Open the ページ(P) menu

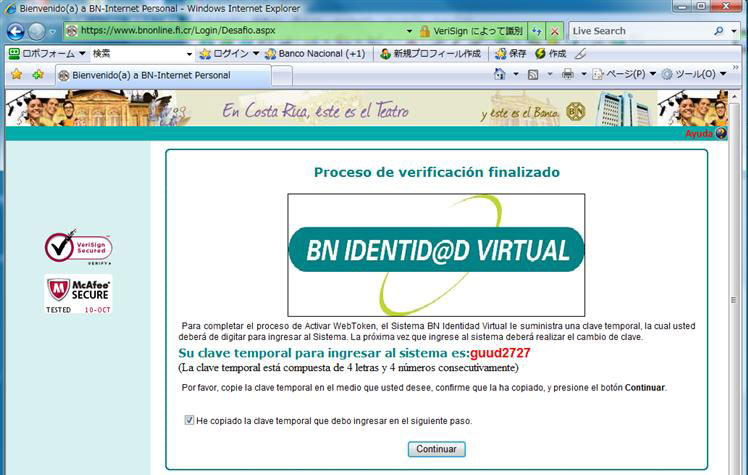click(624, 74)
